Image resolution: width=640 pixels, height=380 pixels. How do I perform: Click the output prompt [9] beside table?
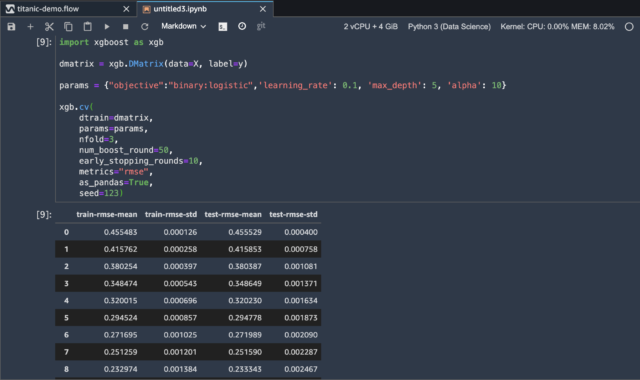click(44, 214)
